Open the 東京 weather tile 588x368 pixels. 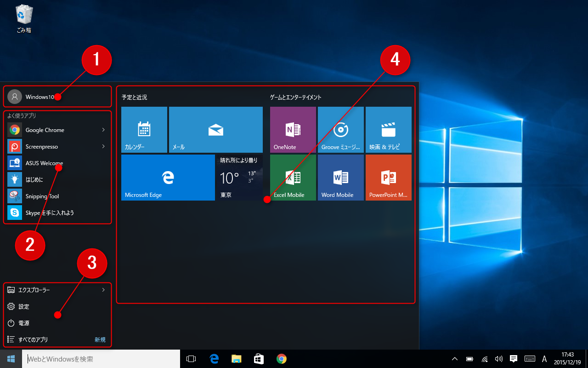pyautogui.click(x=239, y=178)
